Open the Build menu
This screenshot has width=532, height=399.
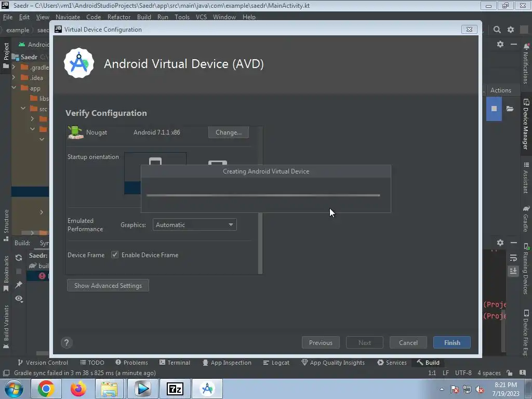144,17
